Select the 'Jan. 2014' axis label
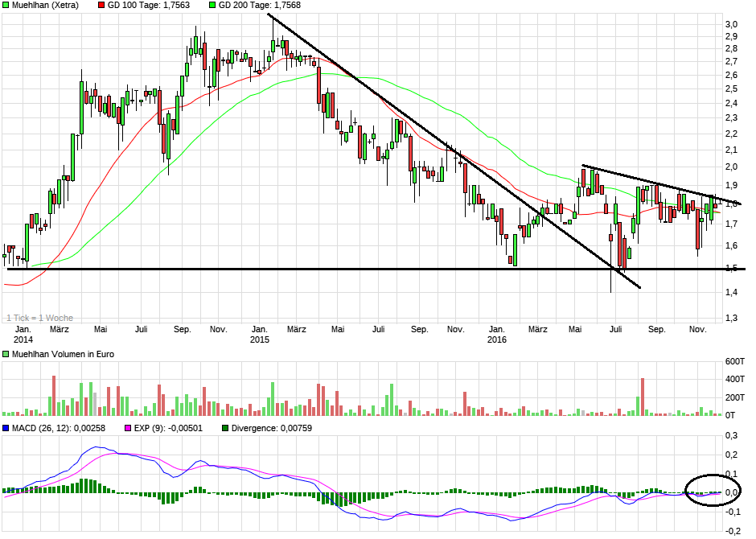Image resolution: width=756 pixels, height=539 pixels. coord(24,334)
